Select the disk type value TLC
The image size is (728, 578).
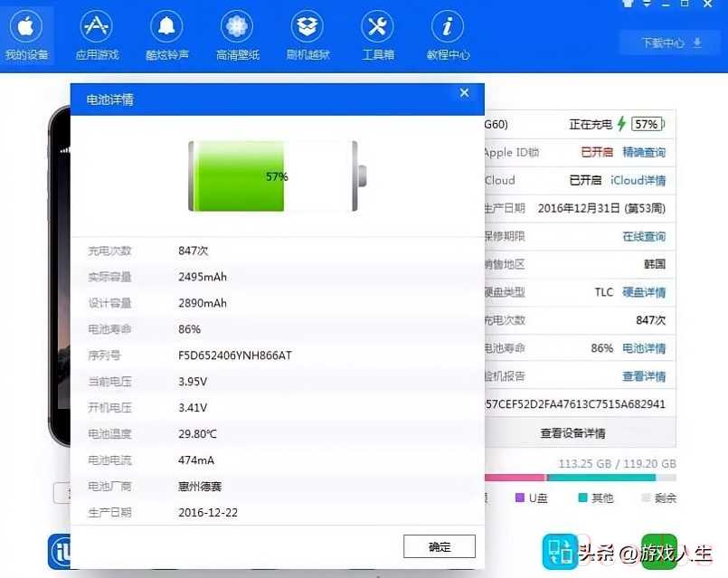604,292
